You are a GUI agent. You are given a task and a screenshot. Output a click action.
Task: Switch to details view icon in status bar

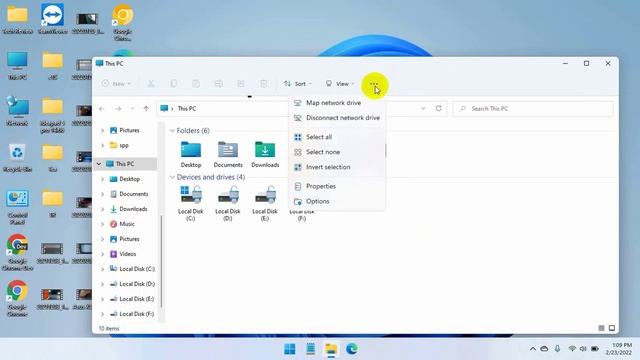601,328
